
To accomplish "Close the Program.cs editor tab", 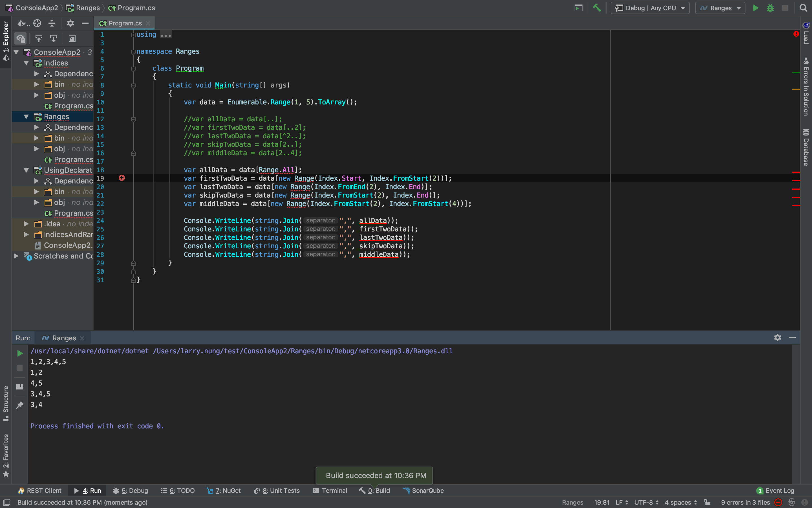I will pyautogui.click(x=148, y=23).
